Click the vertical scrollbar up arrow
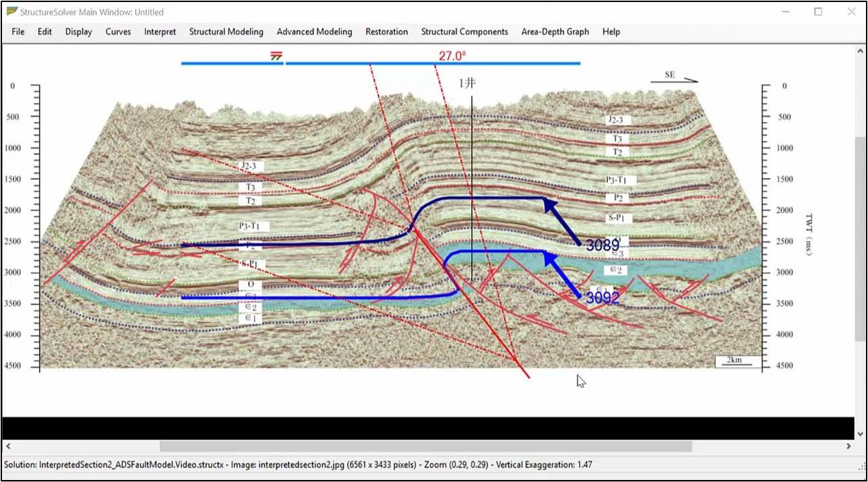 861,51
